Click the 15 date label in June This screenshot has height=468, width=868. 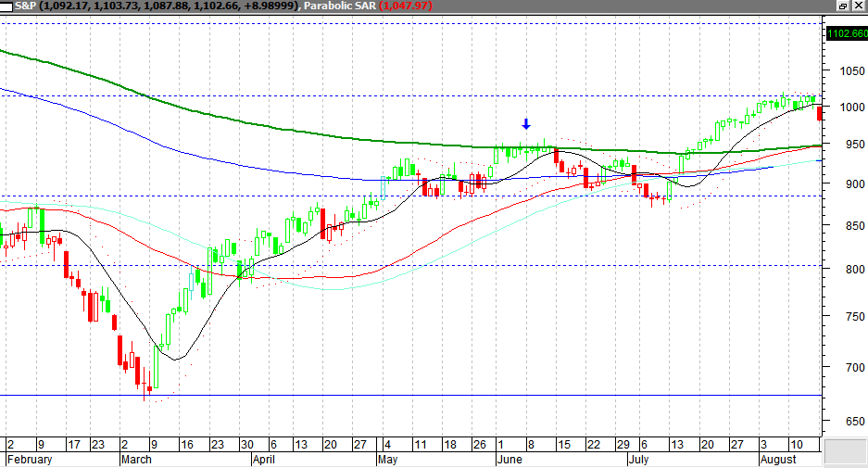563,445
